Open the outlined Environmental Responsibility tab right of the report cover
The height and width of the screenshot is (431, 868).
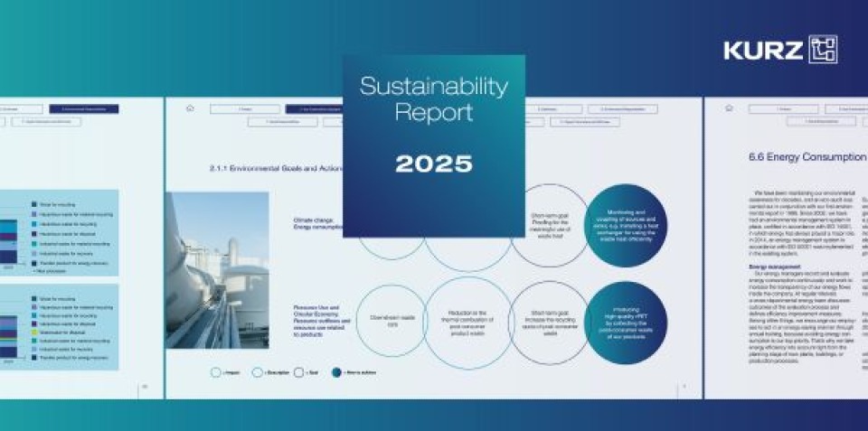click(623, 109)
